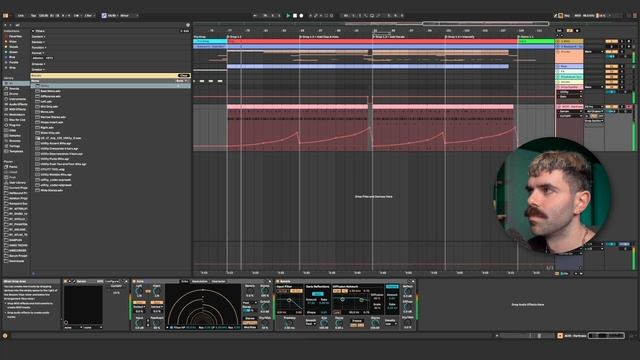640x360 pixels.
Task: Open Reverb's Density dropdown
Action: 390,324
